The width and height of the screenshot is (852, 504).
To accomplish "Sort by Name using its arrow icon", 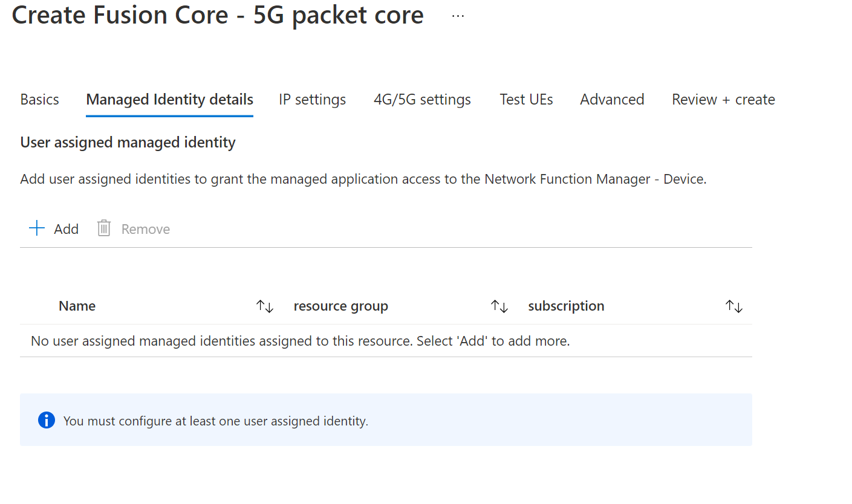I will click(x=265, y=306).
